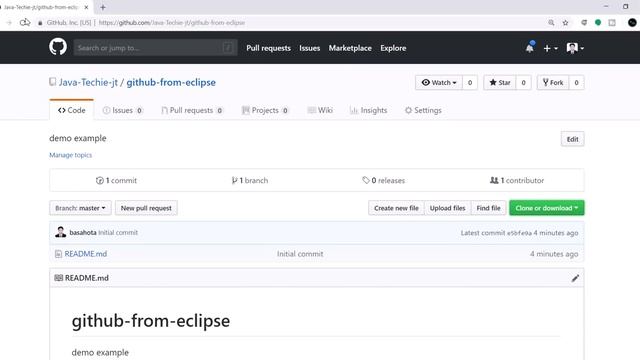
Task: View the 0 releases page
Action: point(384,180)
